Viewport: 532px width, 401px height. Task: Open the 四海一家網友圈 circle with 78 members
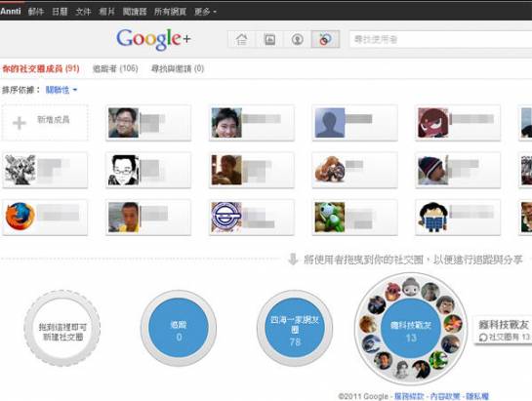[295, 328]
